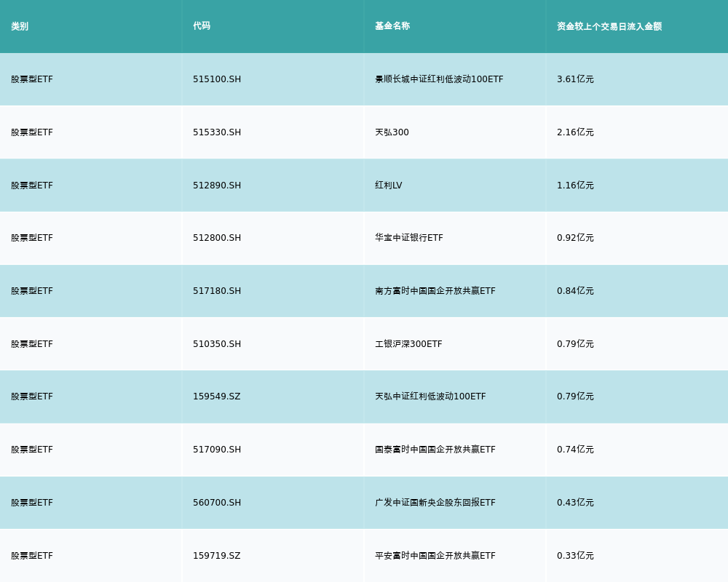Select the 0.43亿元 inflow amount
This screenshot has width=728, height=582.
tap(575, 503)
